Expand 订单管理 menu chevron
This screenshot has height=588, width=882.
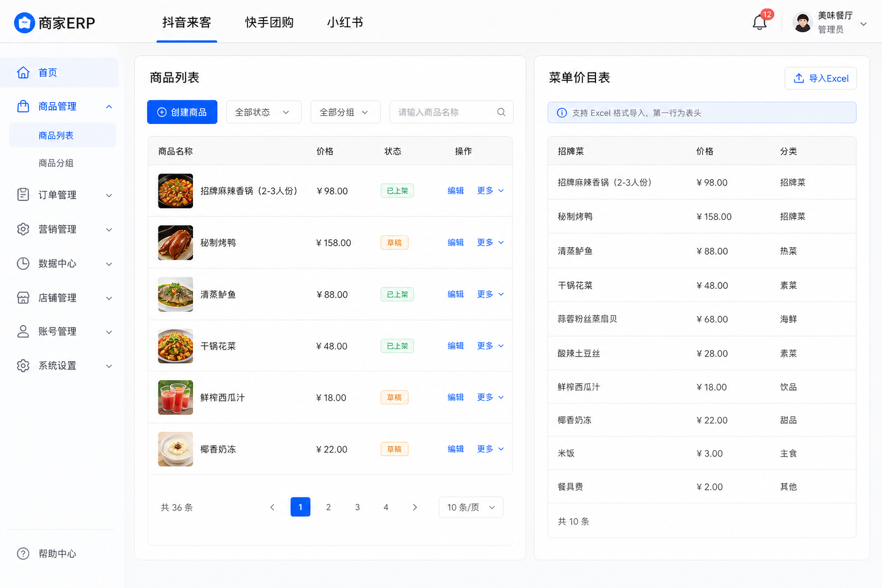109,195
